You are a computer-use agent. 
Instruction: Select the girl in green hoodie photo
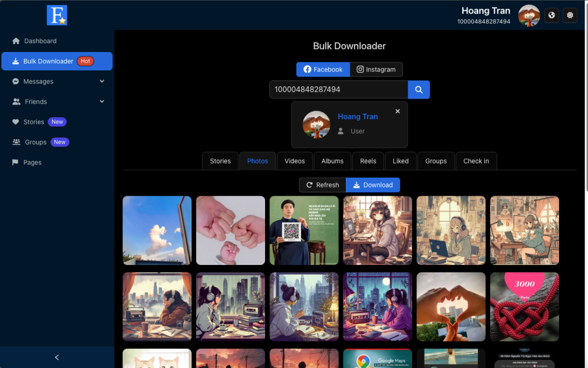pos(524,231)
